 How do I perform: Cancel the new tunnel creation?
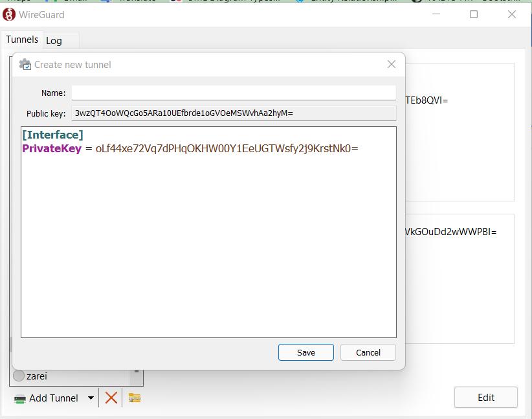coord(368,352)
